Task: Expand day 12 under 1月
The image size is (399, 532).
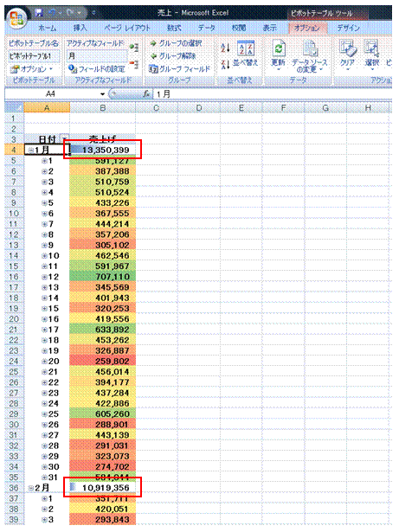Action: point(44,277)
